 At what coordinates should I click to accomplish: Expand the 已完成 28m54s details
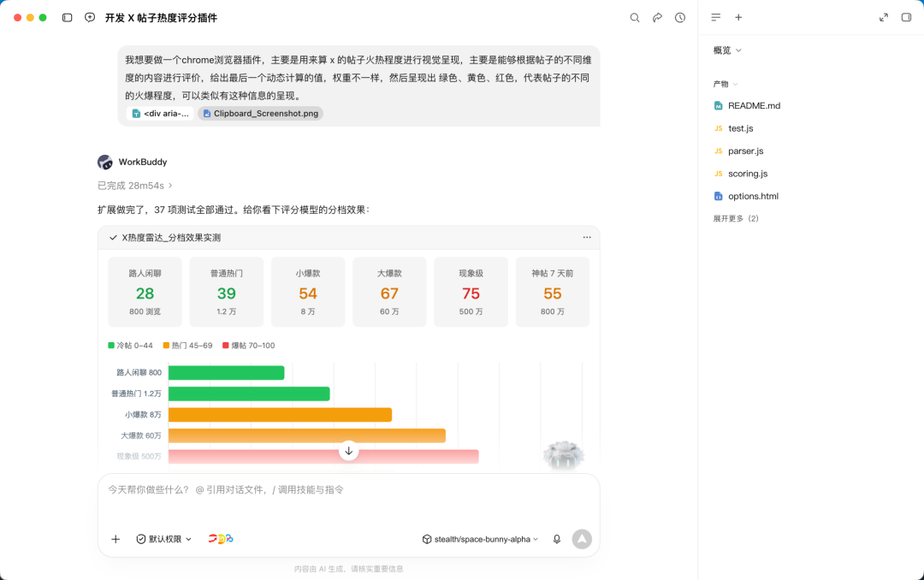(x=135, y=186)
